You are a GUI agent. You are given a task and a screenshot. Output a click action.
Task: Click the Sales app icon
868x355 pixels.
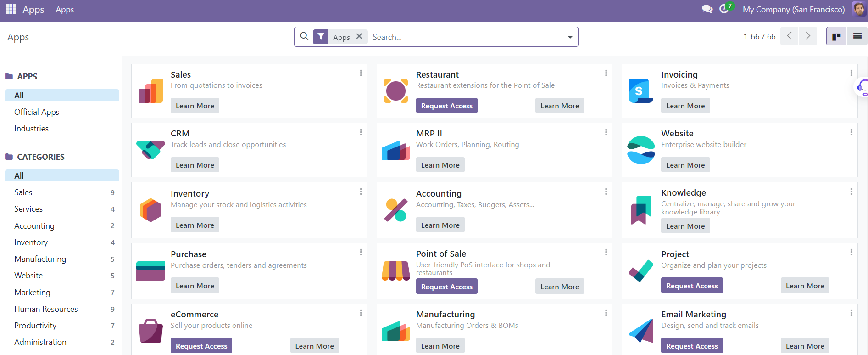150,90
